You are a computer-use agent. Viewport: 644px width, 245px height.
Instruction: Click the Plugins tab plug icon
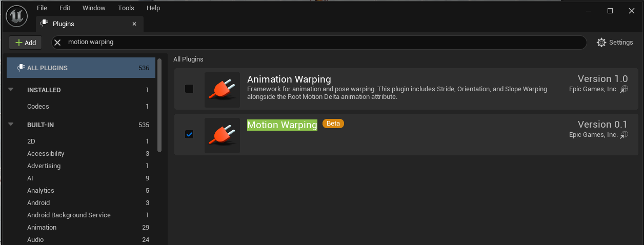(x=45, y=24)
